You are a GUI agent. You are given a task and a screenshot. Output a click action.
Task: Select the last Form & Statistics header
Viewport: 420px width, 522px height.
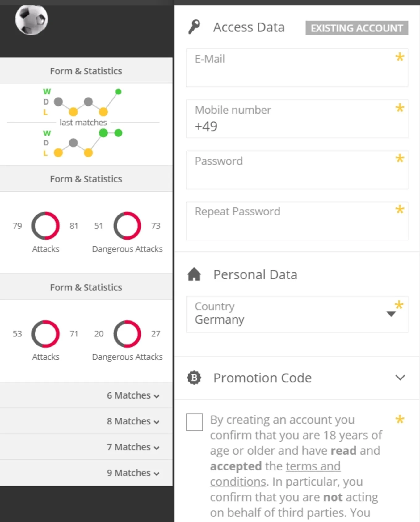pos(86,287)
